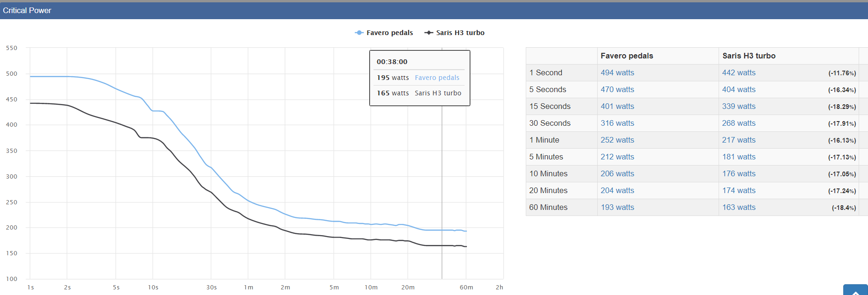868x295 pixels.
Task: Click tooltip time 00:38:00
Action: click(392, 62)
